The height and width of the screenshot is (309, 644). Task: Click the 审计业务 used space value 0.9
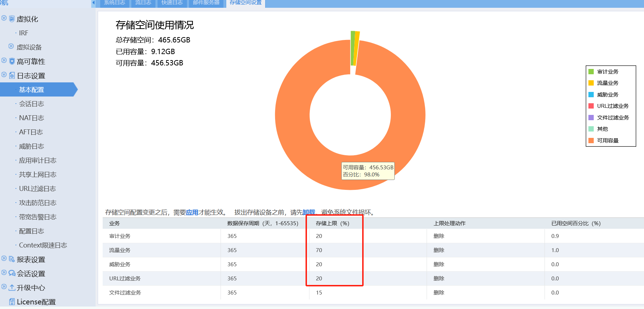click(x=555, y=236)
